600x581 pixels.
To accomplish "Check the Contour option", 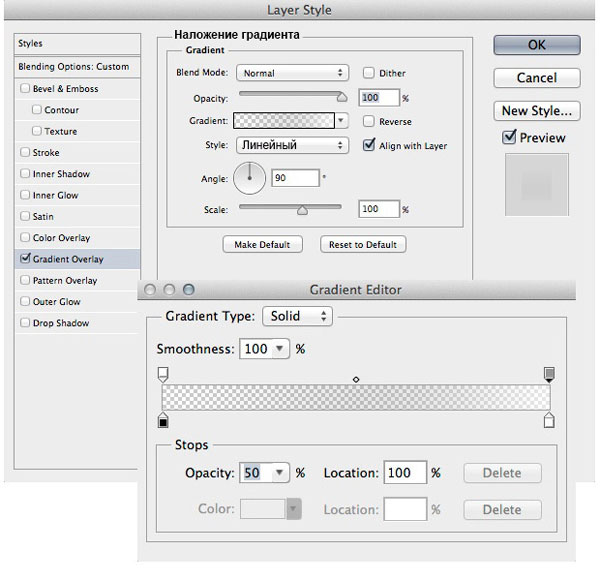I will click(x=37, y=110).
